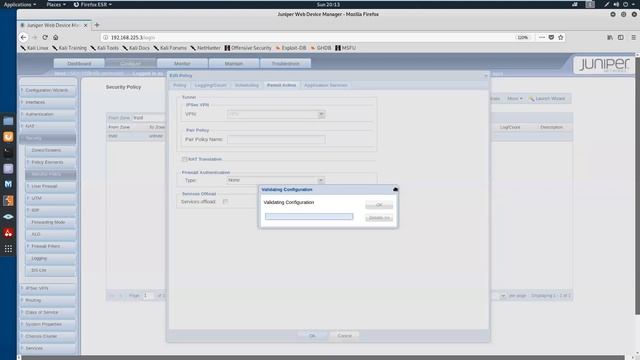Open the More dropdown in policy toolbar

514,99
